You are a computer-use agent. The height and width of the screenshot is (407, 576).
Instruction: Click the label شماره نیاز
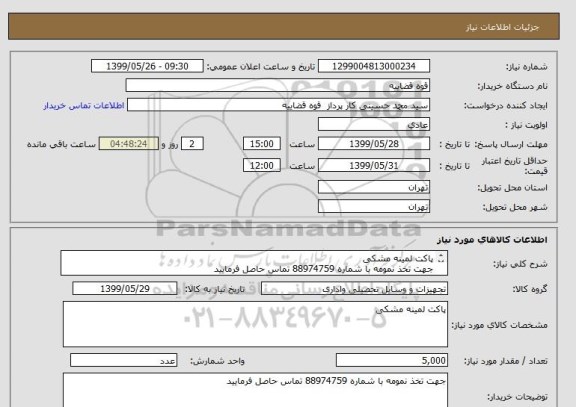527,67
